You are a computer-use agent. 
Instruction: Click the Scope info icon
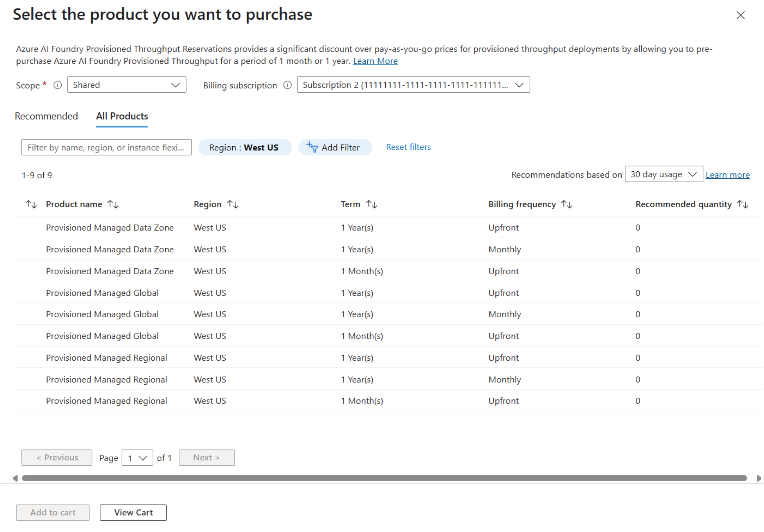(x=57, y=85)
